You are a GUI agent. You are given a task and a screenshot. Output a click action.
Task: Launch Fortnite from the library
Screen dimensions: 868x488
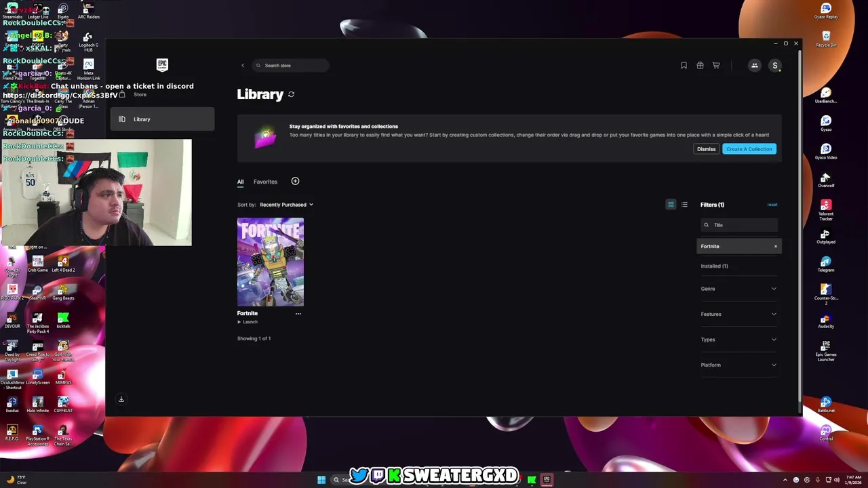pos(248,322)
